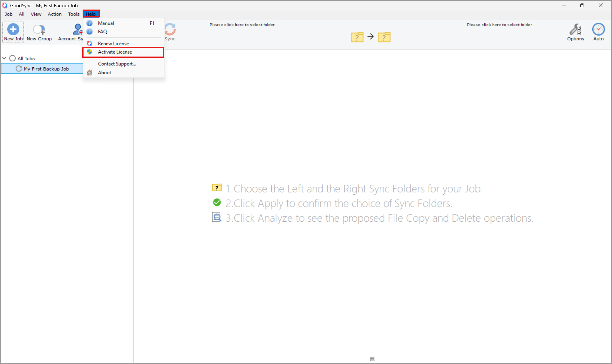Image resolution: width=612 pixels, height=364 pixels.
Task: Click the GoodSync logo in the title bar
Action: (5, 5)
